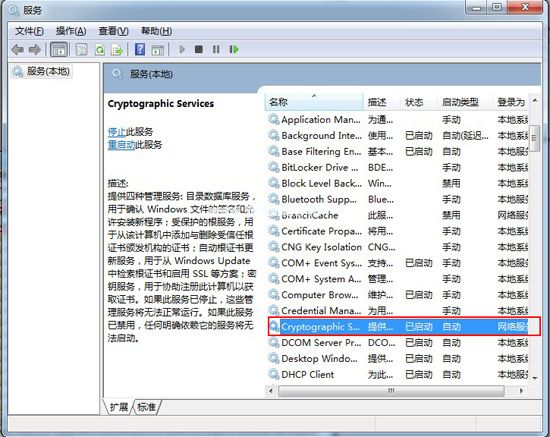Select the DHCP Client service name
The width and height of the screenshot is (550, 437).
point(308,374)
